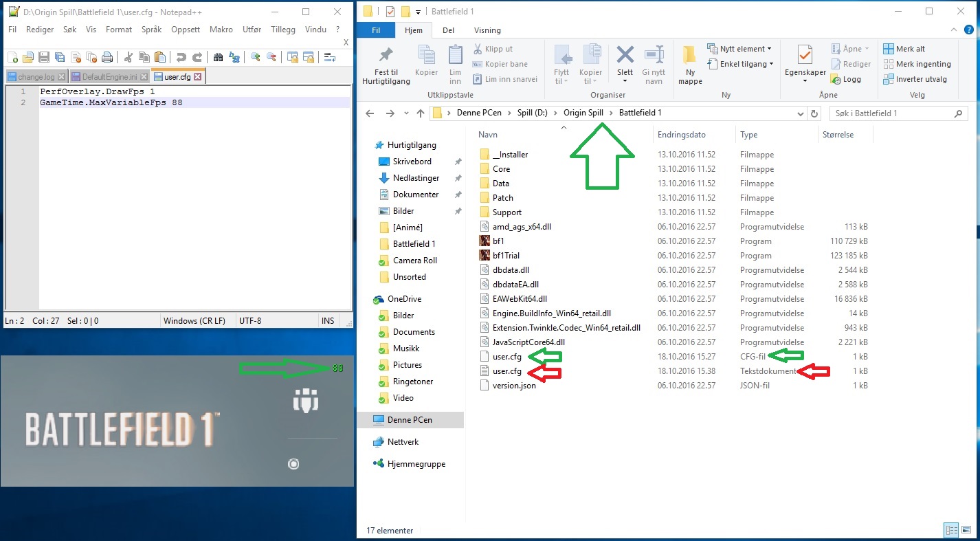Viewport: 980px width, 541px height.
Task: Click Merk alt in Velg group
Action: tap(904, 49)
